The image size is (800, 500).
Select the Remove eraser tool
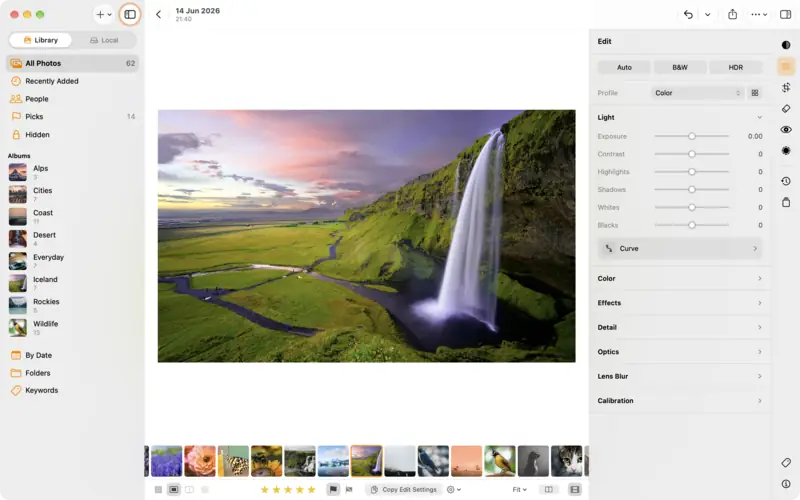click(786, 109)
